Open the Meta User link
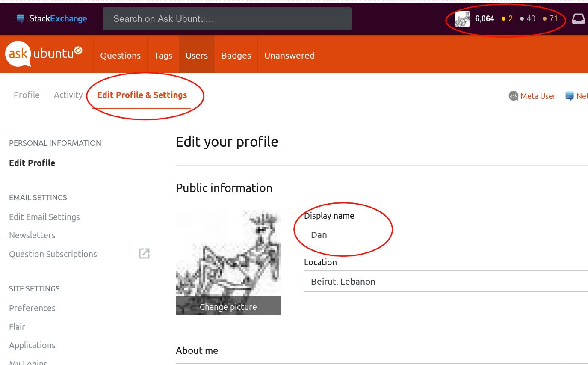588x365 pixels. [x=538, y=96]
